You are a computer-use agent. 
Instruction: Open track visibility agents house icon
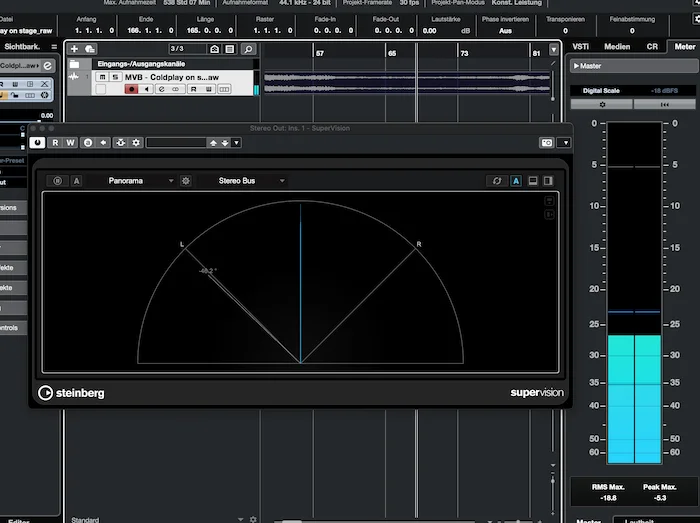(215, 49)
